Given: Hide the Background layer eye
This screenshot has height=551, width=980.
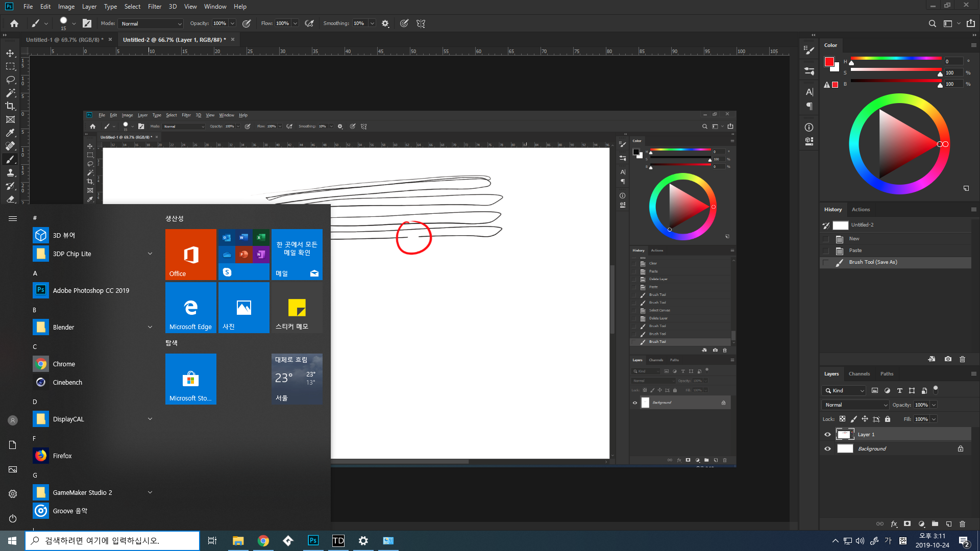Looking at the screenshot, I should pyautogui.click(x=827, y=449).
